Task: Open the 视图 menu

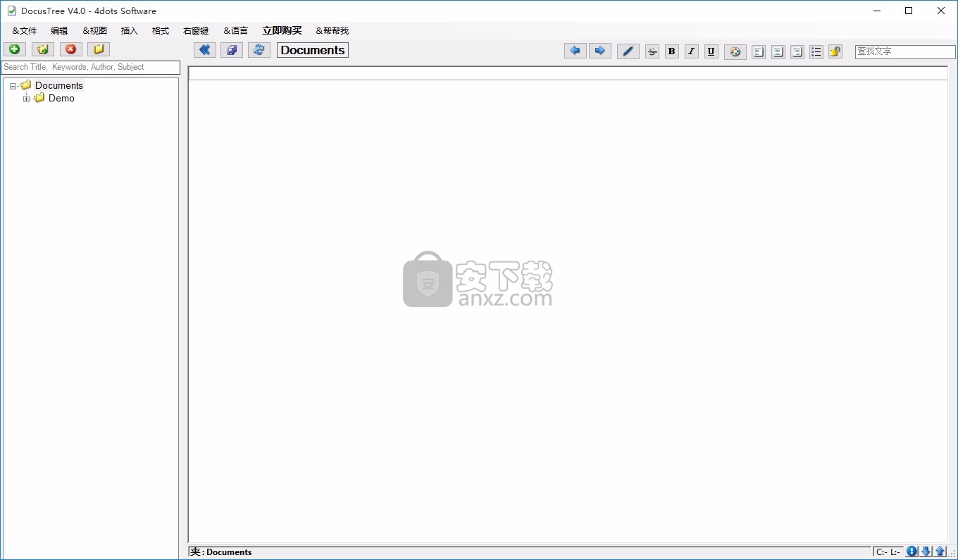Action: 95,31
